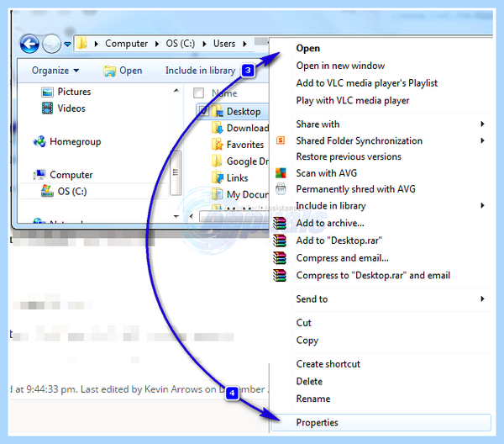Click WinRAR icon beside Compress and email

point(280,257)
